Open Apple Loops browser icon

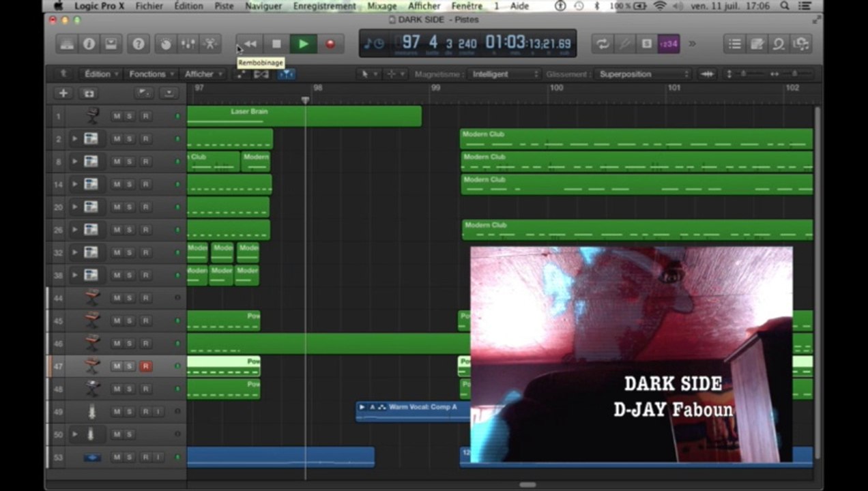pyautogui.click(x=779, y=44)
